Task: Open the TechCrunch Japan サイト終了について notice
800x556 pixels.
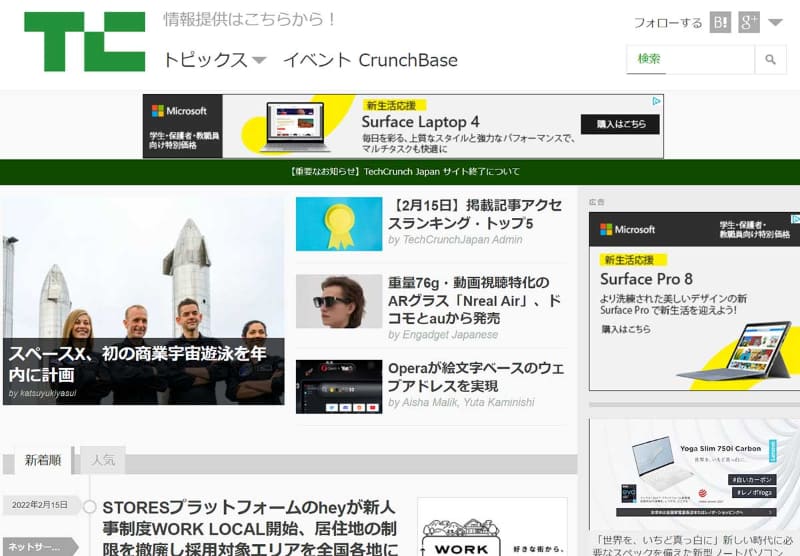Action: 404,172
